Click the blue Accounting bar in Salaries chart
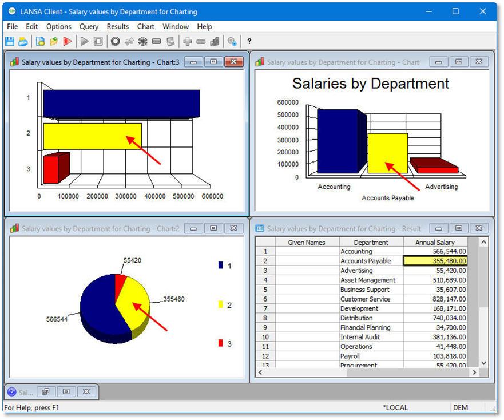504x420 pixels. (x=338, y=142)
